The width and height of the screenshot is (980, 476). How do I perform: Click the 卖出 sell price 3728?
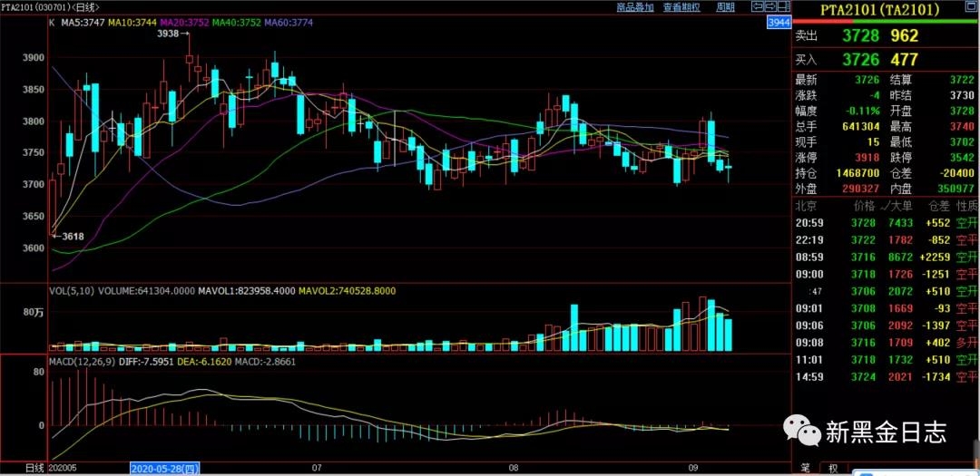(860, 35)
